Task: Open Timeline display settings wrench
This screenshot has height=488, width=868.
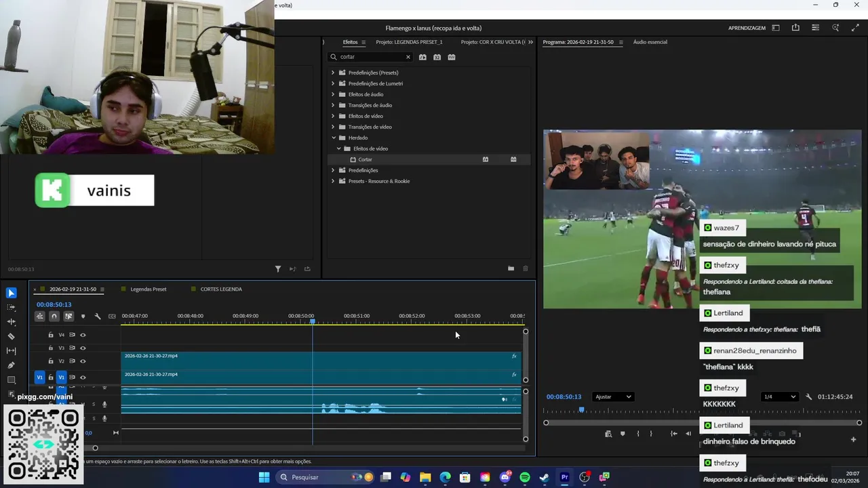Action: click(x=98, y=317)
